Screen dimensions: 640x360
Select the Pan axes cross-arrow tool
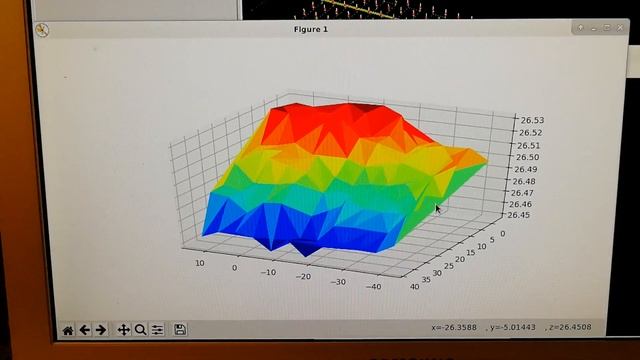click(x=124, y=330)
